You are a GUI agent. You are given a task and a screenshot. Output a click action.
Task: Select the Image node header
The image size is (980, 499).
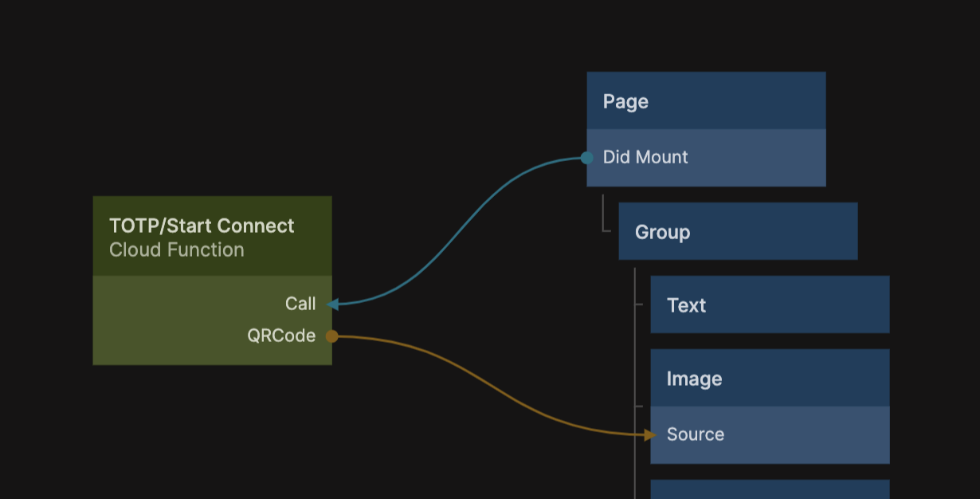pos(770,378)
